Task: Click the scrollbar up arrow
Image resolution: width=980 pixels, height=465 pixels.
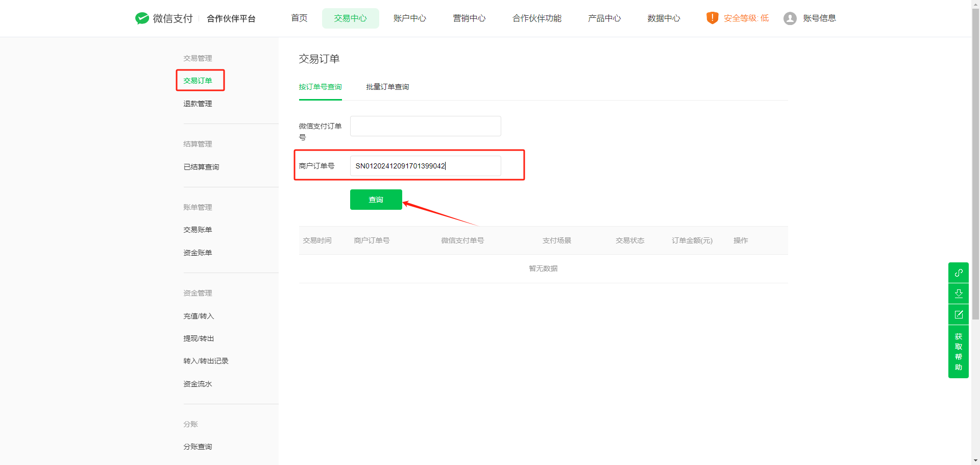Action: (x=975, y=4)
